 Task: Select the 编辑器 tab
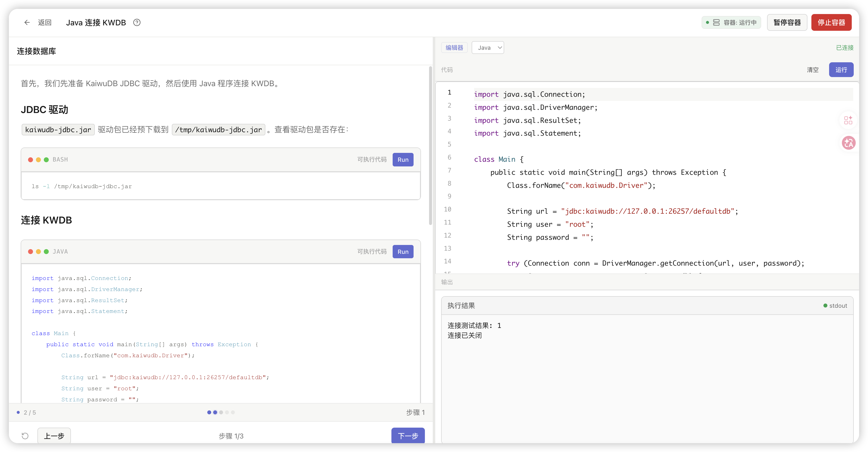pos(454,48)
